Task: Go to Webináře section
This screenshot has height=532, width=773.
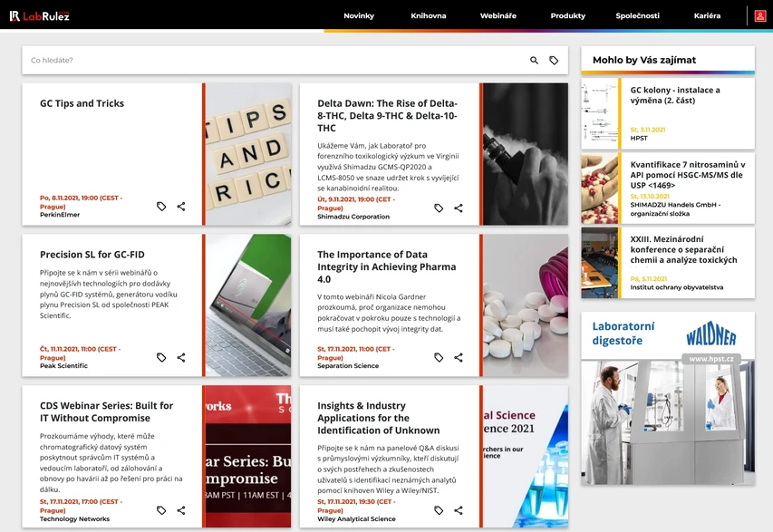Action: coord(498,15)
